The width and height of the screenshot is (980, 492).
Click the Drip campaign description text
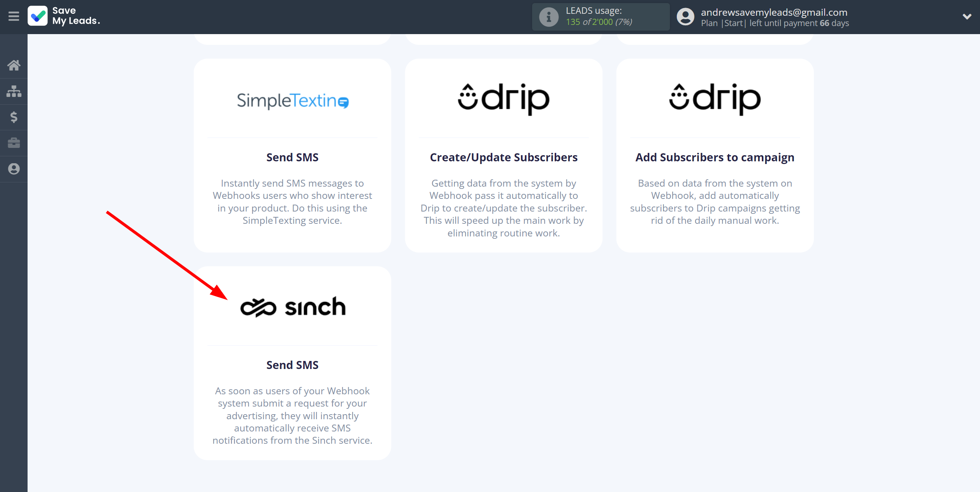point(715,202)
